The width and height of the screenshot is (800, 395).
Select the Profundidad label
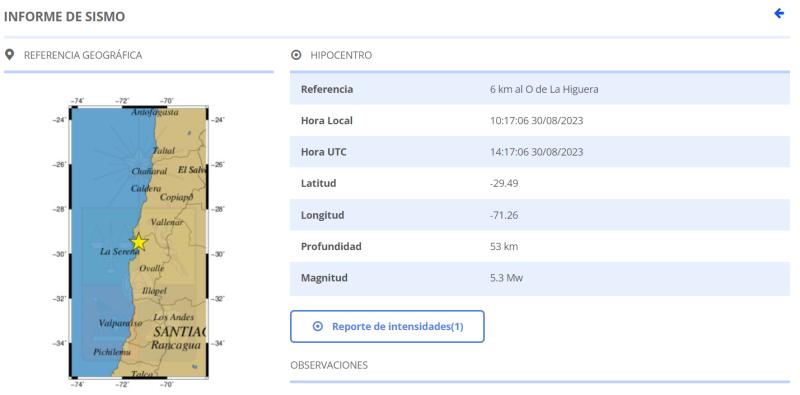click(x=331, y=246)
